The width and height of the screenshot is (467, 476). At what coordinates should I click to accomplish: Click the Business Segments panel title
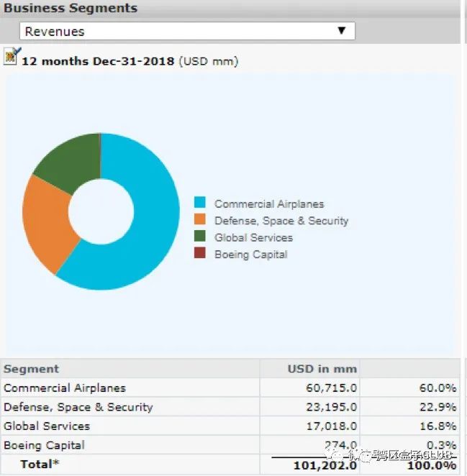71,8
